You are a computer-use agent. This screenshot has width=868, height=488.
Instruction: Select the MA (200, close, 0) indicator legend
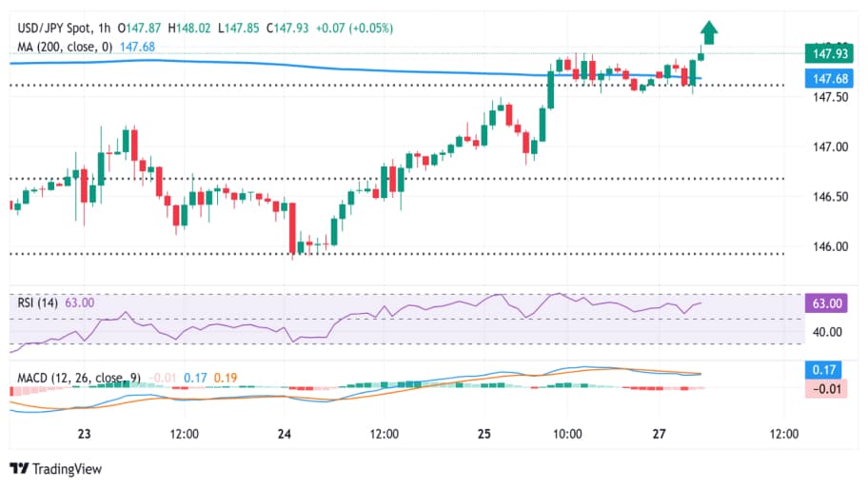(65, 47)
